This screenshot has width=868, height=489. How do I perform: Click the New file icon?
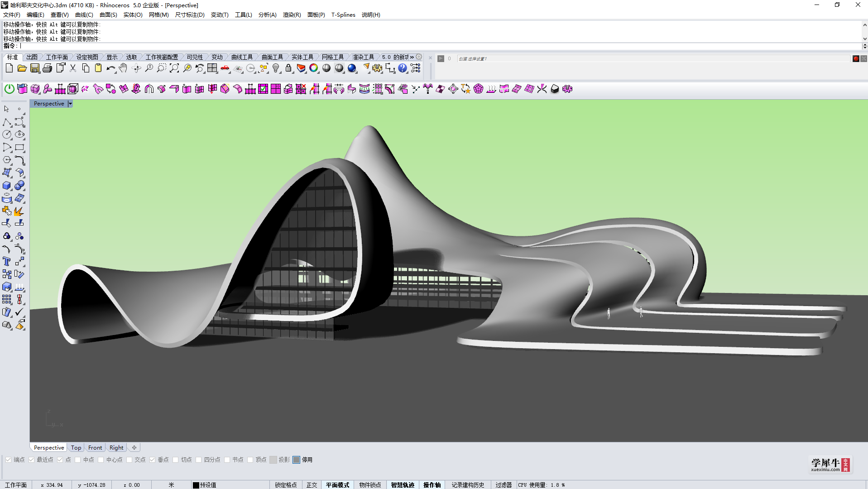pos(9,68)
